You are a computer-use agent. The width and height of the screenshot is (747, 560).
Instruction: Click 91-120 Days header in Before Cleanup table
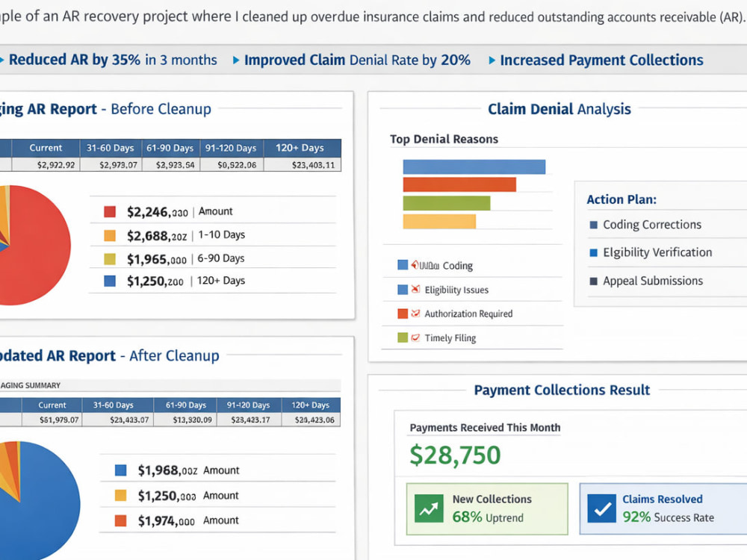pyautogui.click(x=231, y=148)
